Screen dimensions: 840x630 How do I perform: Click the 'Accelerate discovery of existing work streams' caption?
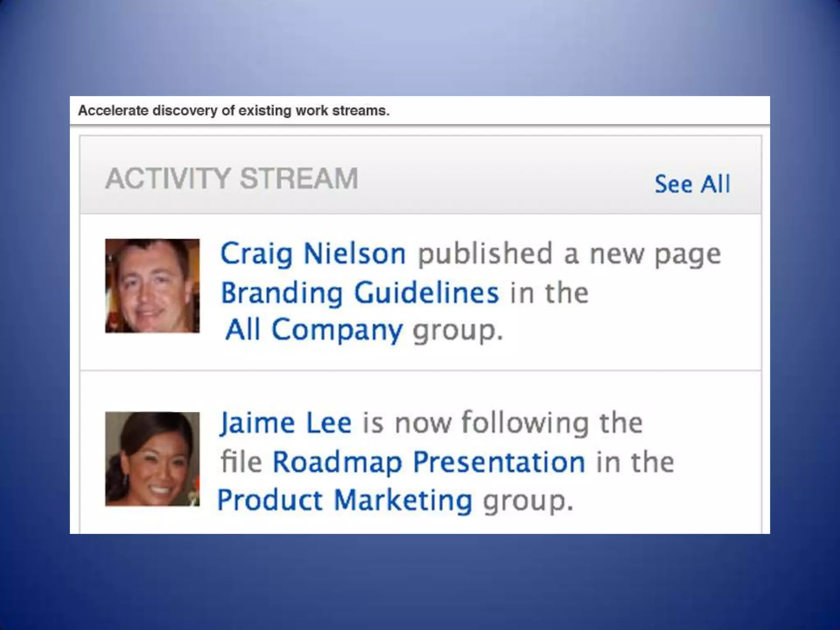click(234, 111)
